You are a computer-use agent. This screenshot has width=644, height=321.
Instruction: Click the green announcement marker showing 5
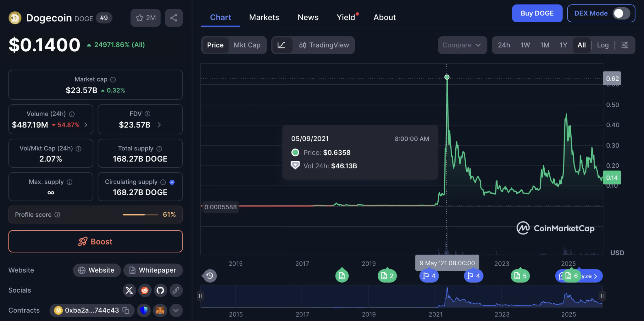[519, 275]
